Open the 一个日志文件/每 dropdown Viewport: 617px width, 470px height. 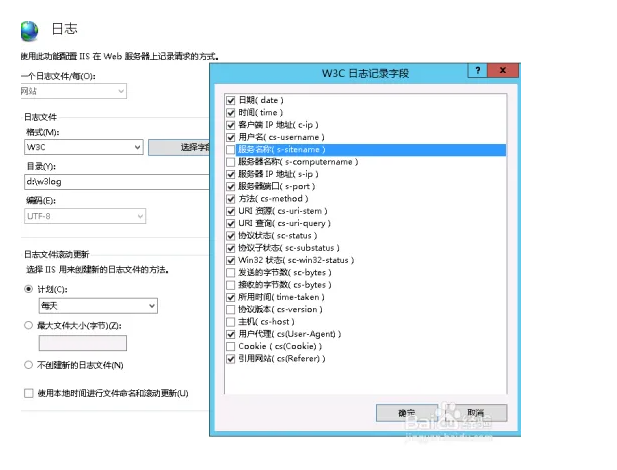(x=73, y=91)
